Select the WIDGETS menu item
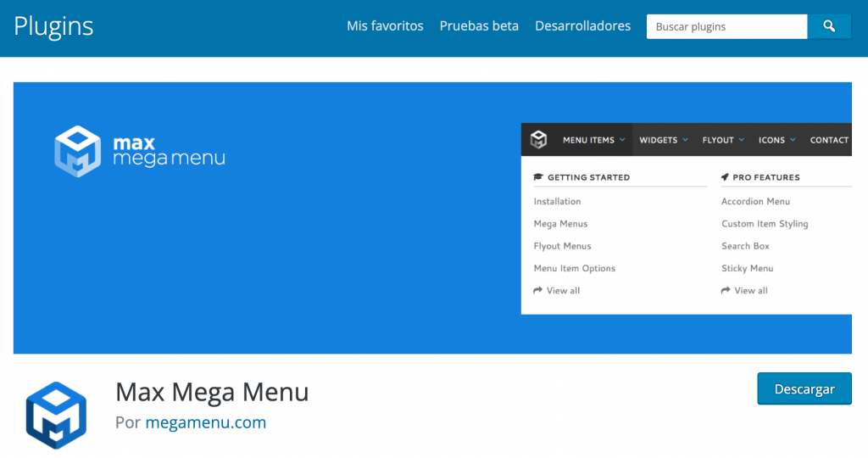 (658, 140)
